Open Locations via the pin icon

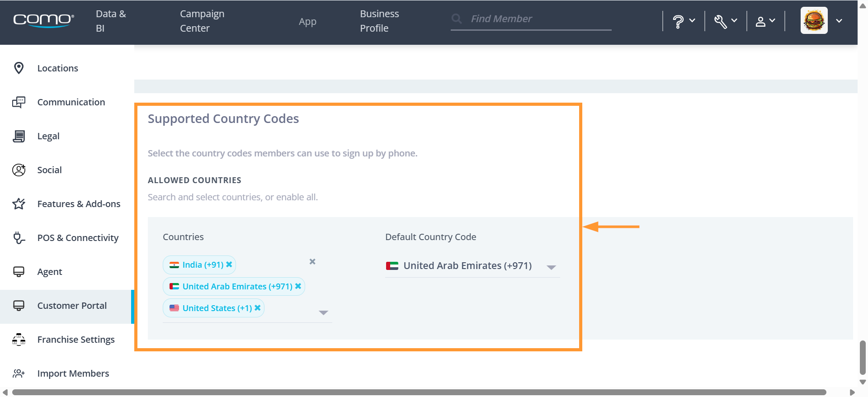(x=19, y=68)
